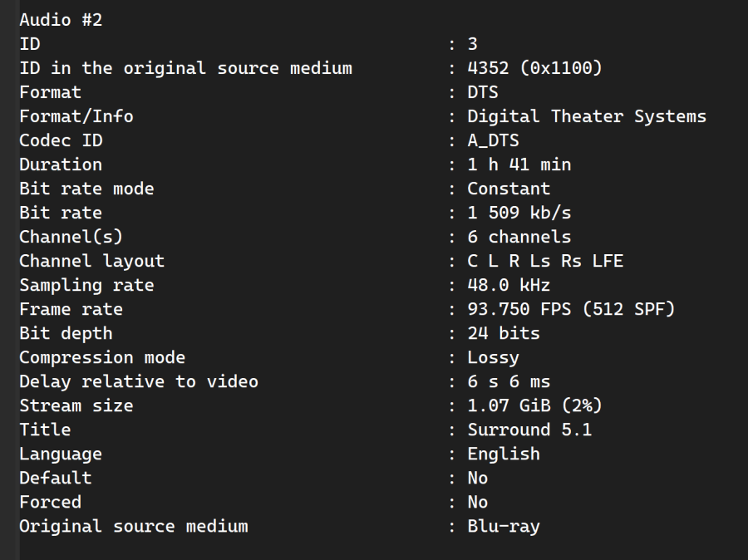
Task: Click the frame rate "93.750 FPS (512 SPF)"
Action: pos(571,309)
